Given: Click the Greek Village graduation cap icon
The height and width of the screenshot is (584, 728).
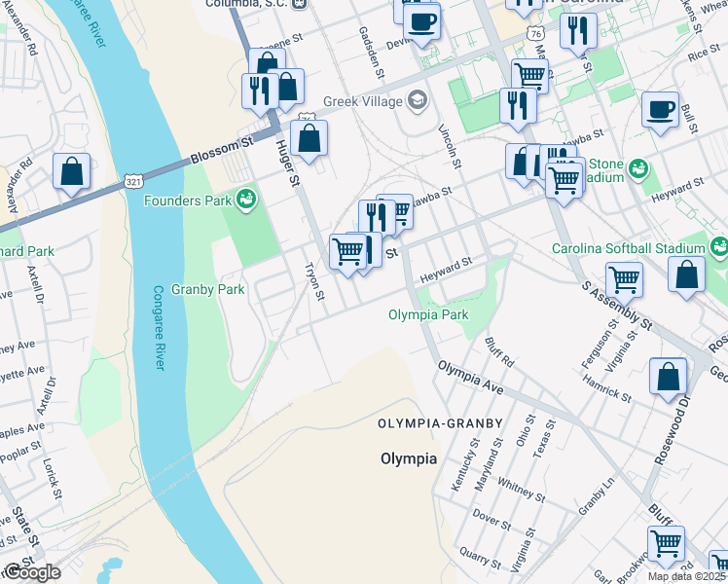Looking at the screenshot, I should point(418,100).
